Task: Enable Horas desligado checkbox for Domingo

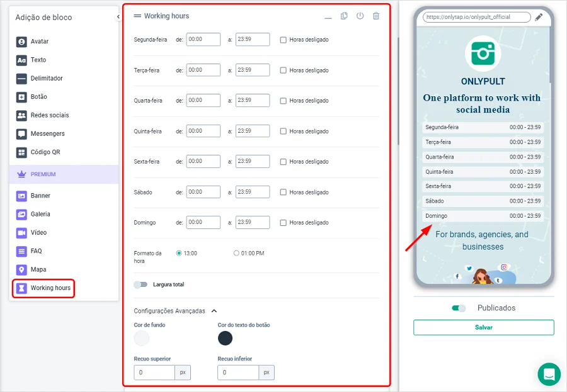Action: pos(283,223)
